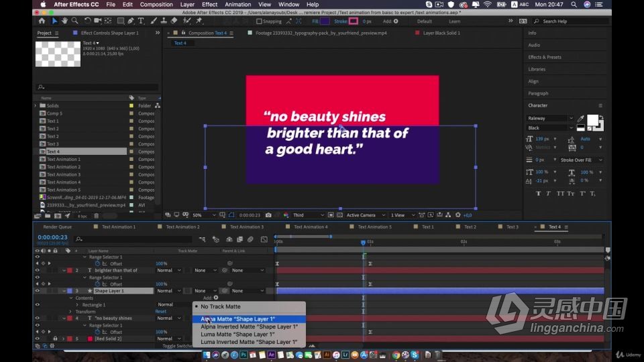Viewport: 644px width, 362px height.
Task: Select the Pen tool
Action: click(x=131, y=21)
